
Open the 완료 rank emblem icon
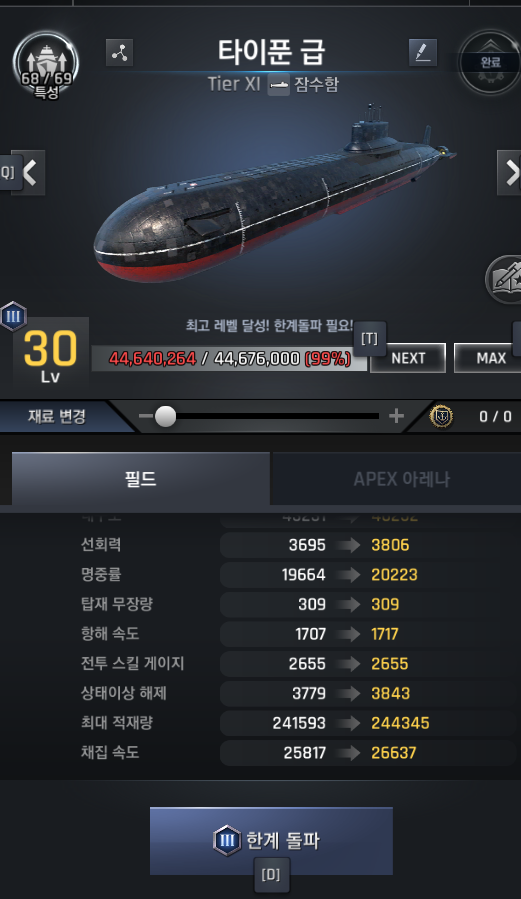(x=490, y=62)
